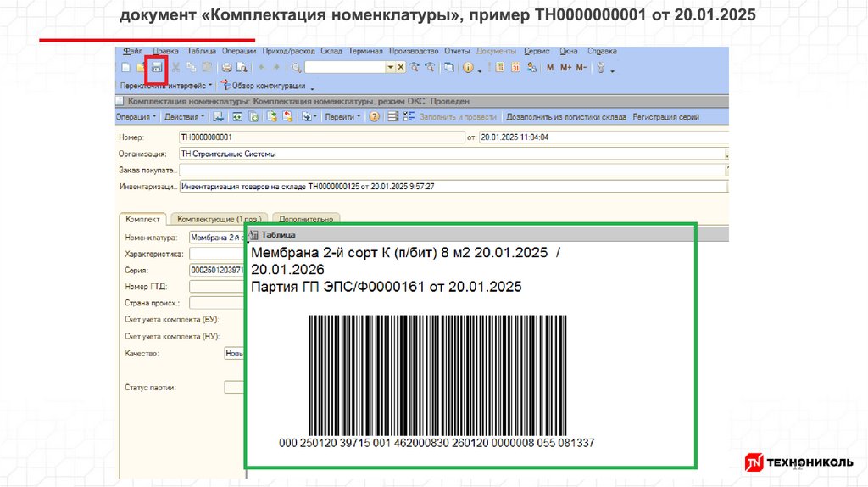Screen dimensions: 868x487
Task: Click the Windows list icon in toolbar
Action: [x=449, y=68]
